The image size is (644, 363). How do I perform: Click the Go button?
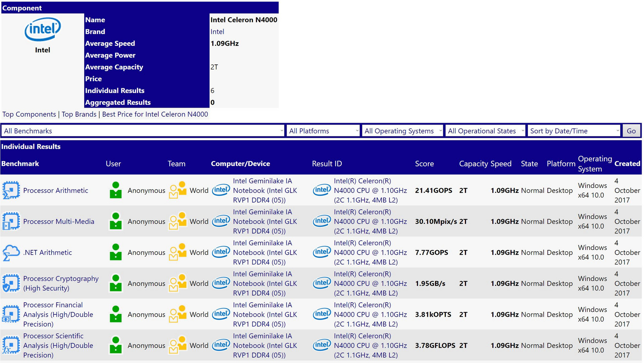tap(631, 131)
